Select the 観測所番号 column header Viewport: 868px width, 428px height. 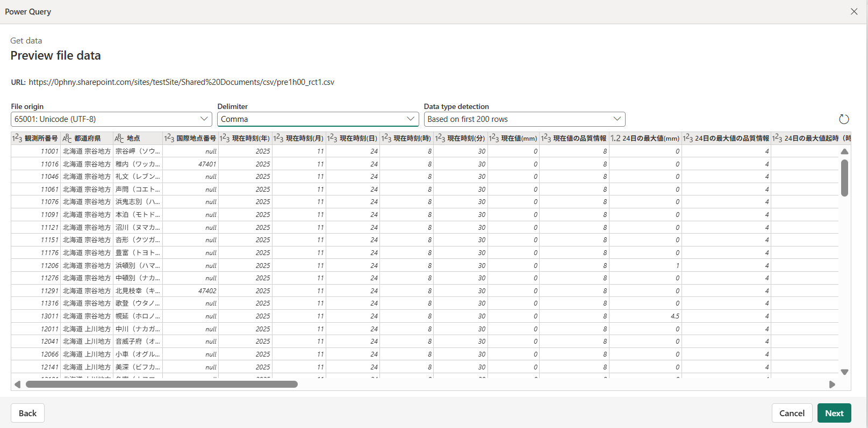(36, 139)
